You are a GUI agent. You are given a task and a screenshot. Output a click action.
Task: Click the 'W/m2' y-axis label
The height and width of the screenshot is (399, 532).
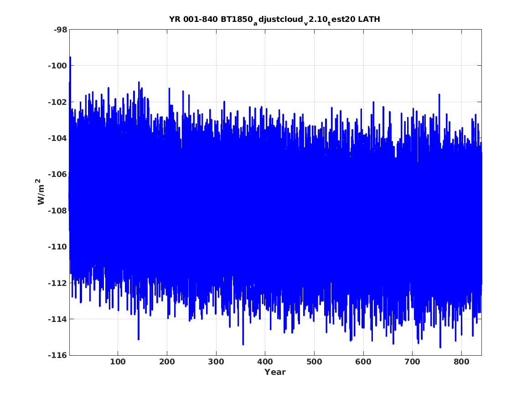pyautogui.click(x=41, y=192)
